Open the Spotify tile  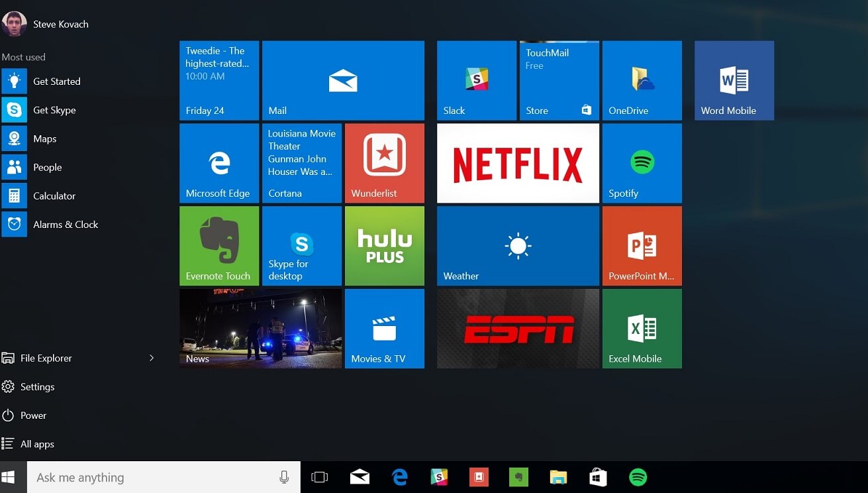point(640,163)
